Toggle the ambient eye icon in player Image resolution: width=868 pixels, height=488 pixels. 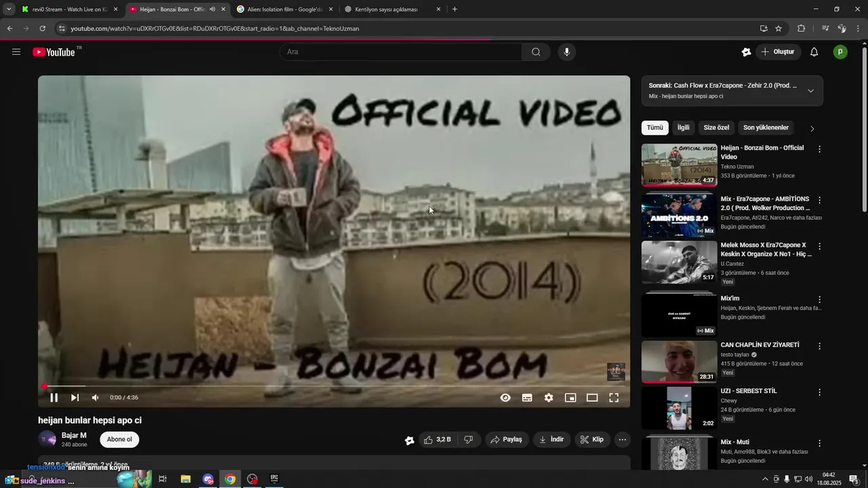click(505, 398)
